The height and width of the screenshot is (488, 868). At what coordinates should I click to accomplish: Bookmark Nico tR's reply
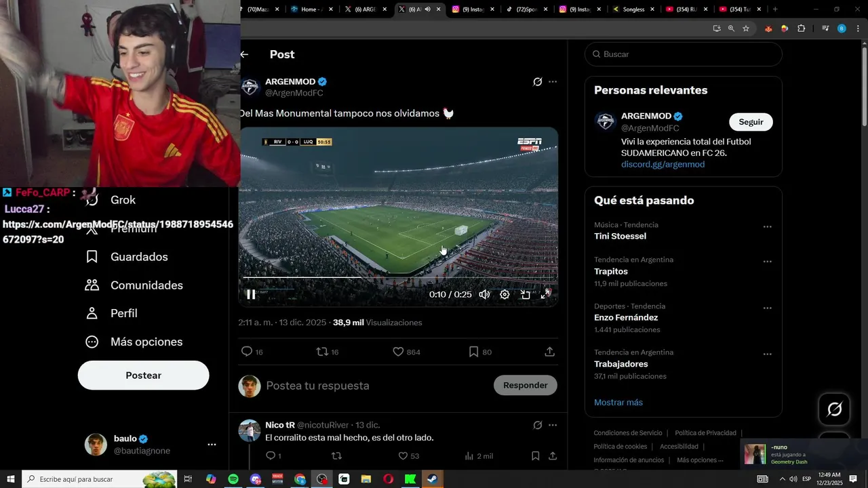click(535, 456)
